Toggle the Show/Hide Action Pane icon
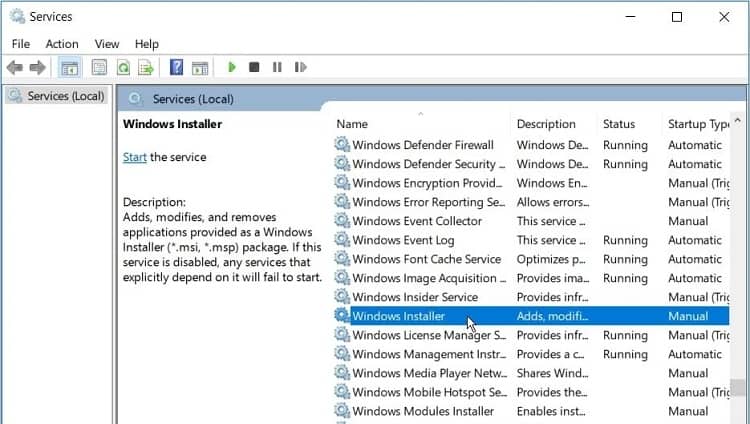Image resolution: width=750 pixels, height=424 pixels. (x=200, y=67)
